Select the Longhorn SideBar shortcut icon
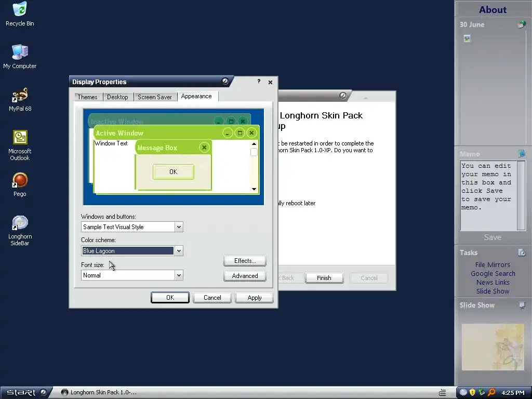The image size is (532, 399). (20, 230)
